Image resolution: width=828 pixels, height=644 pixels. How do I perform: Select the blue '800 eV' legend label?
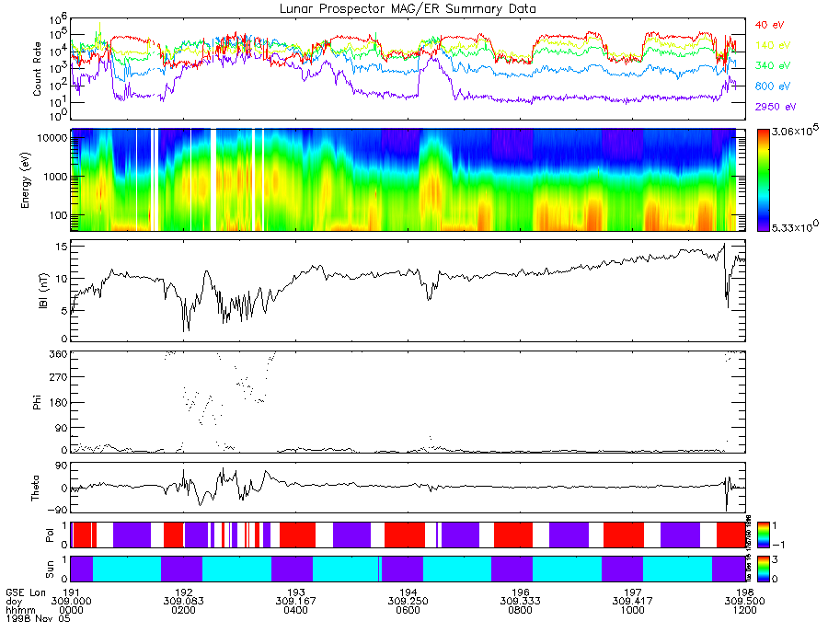click(772, 86)
